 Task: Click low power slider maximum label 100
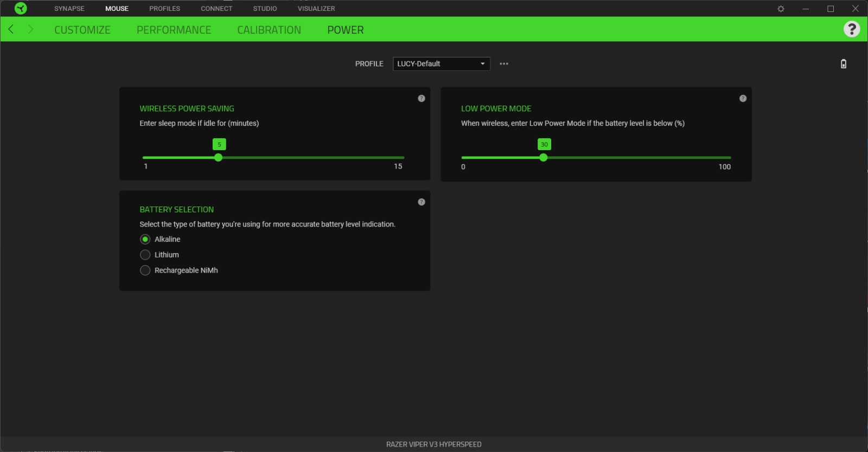tap(725, 167)
